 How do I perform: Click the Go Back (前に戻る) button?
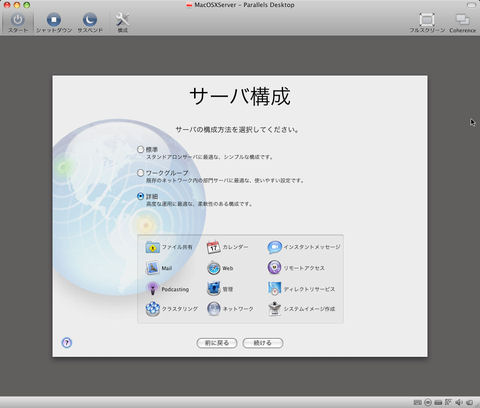[x=217, y=343]
